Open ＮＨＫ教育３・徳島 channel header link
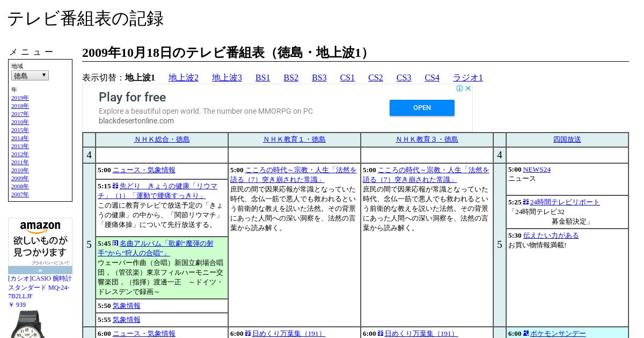 427,139
